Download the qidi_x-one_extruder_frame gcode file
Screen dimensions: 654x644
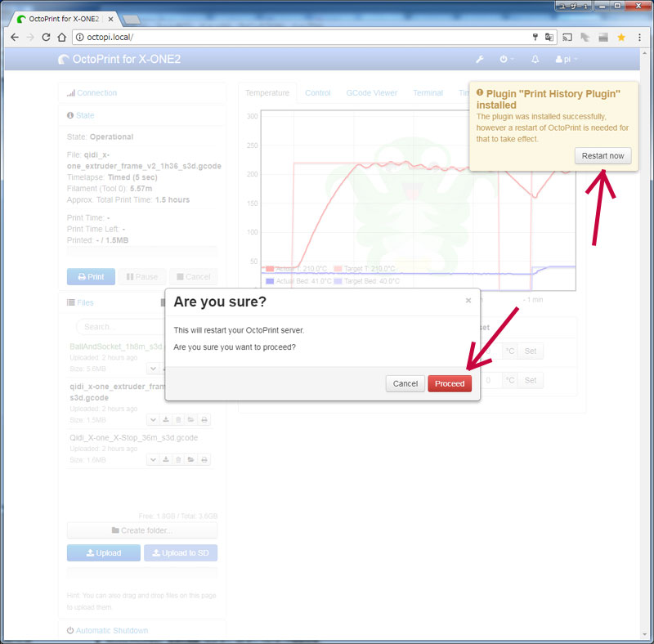(166, 419)
